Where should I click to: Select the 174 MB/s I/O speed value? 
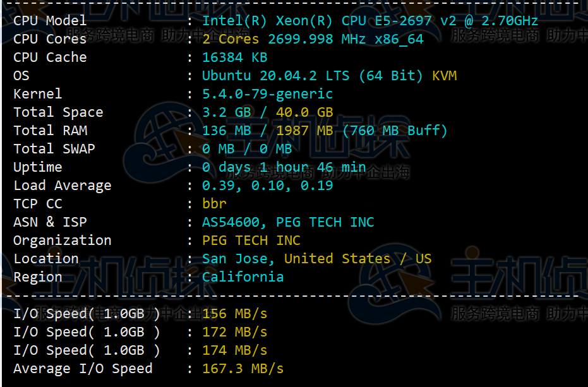235,350
